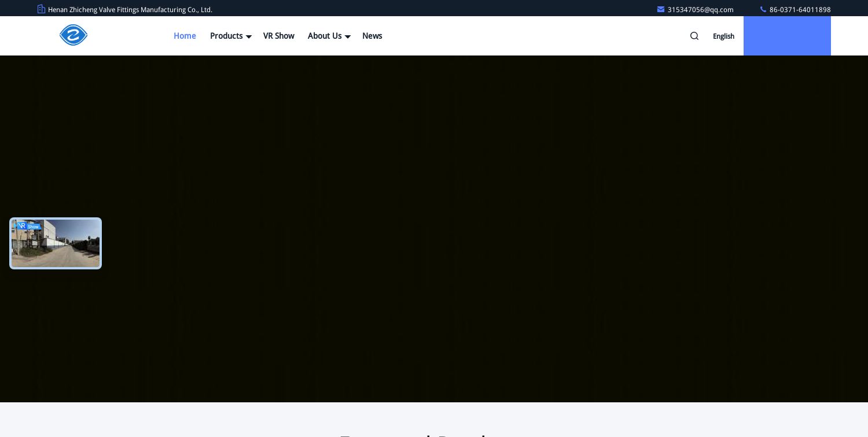The width and height of the screenshot is (868, 437).
Task: Expand the Products dropdown arrow
Action: tap(249, 36)
